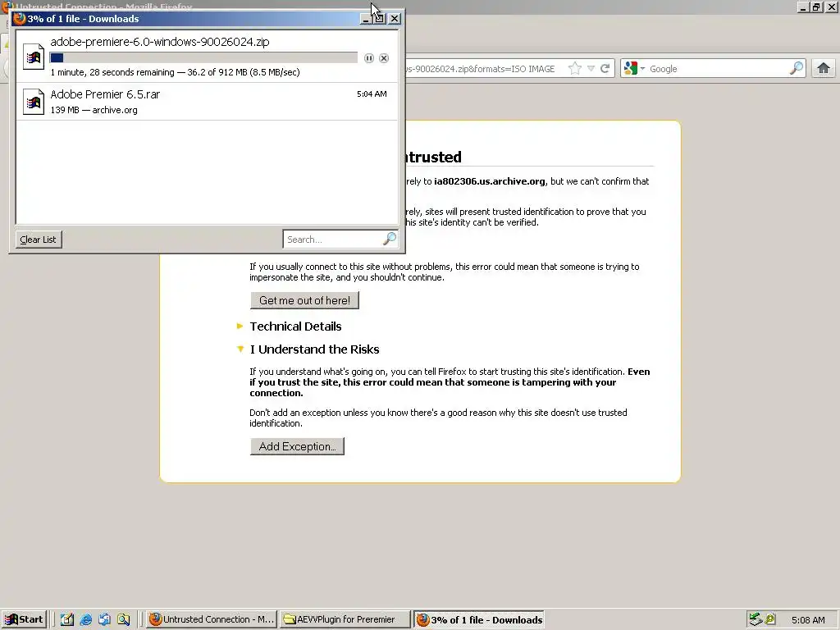The image size is (840, 630).
Task: Click Clear List in Downloads window
Action: 38,240
